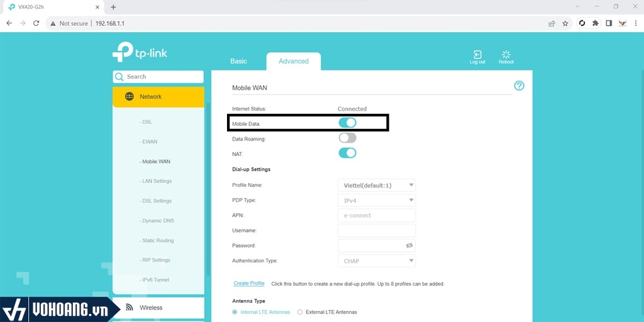The height and width of the screenshot is (322, 644).
Task: Click the Username input field
Action: [377, 230]
